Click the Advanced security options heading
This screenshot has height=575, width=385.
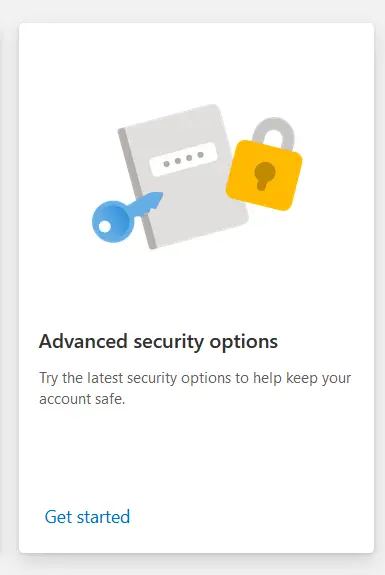click(158, 342)
